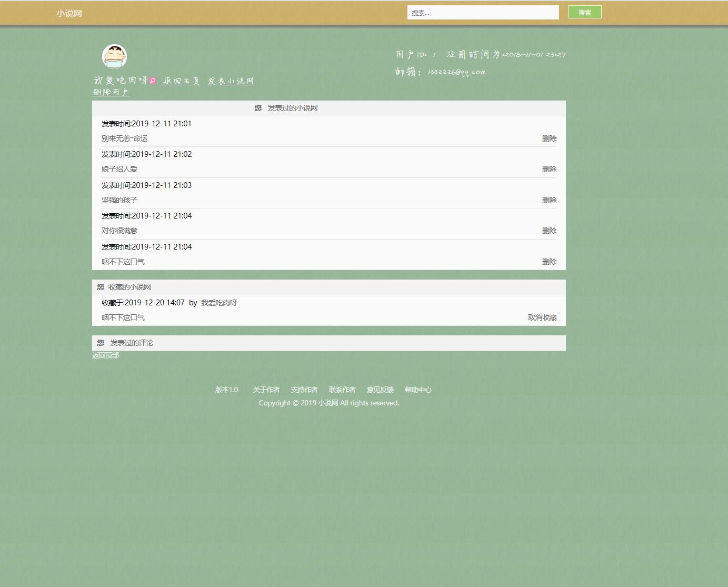Click the 删除用户 link

111,92
